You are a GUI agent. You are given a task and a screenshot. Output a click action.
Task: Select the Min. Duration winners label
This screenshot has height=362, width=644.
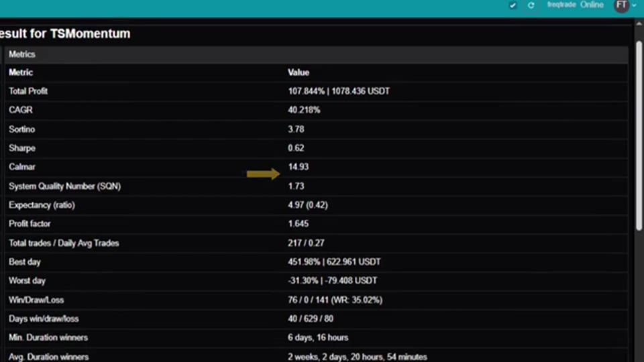pos(48,338)
